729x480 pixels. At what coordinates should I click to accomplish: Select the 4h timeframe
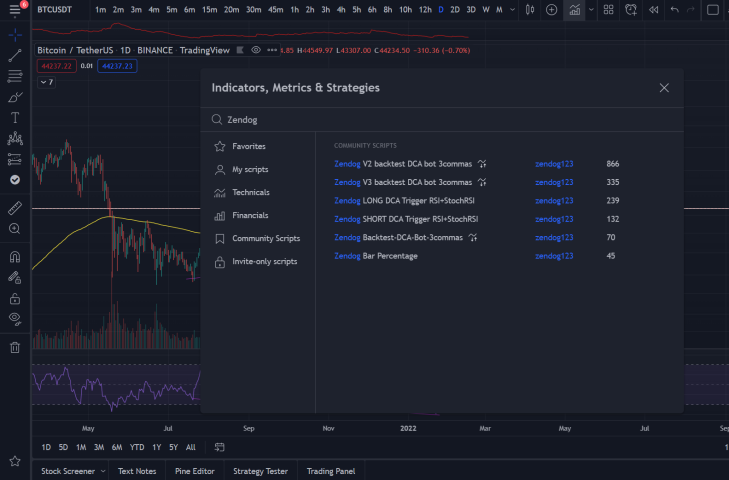point(341,10)
